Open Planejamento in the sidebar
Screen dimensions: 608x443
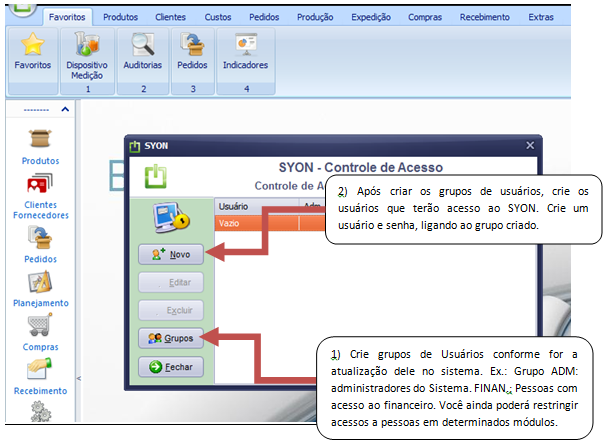(x=40, y=284)
